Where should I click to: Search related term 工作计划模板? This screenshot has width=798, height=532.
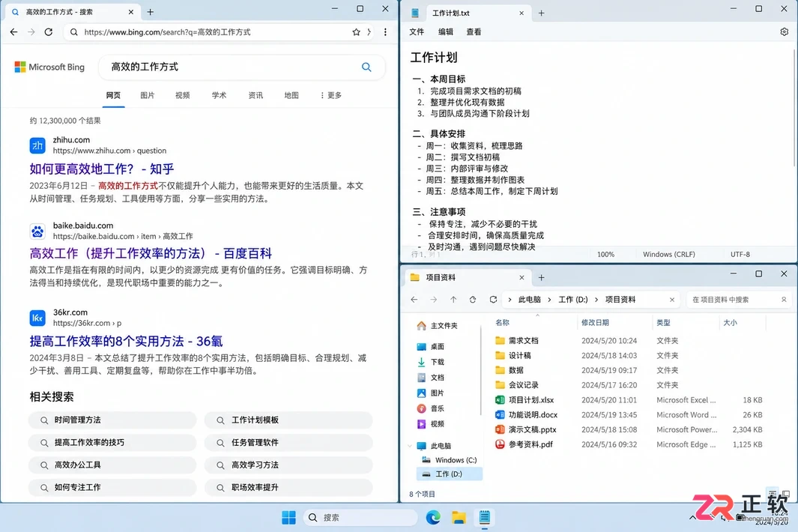tap(288, 420)
